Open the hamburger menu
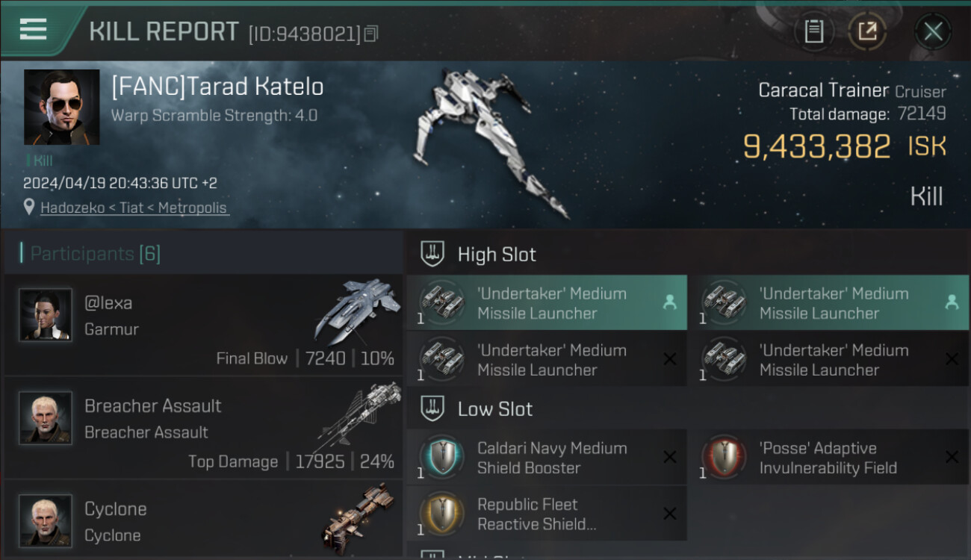 pyautogui.click(x=33, y=29)
